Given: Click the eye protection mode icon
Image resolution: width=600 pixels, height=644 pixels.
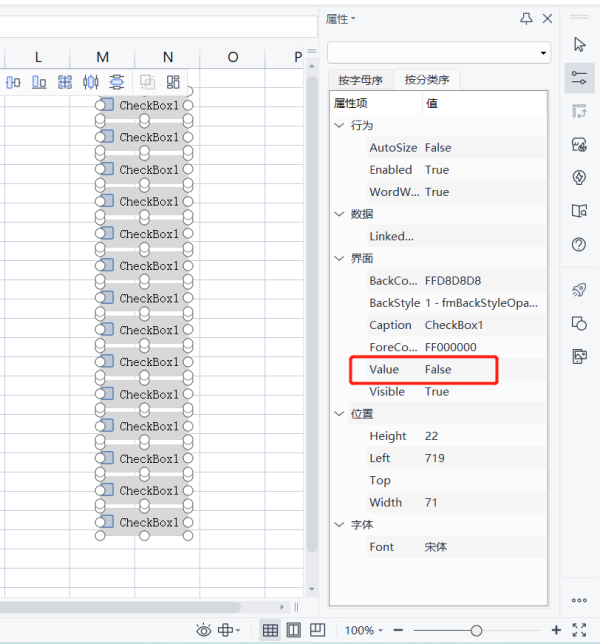Looking at the screenshot, I should click(204, 630).
